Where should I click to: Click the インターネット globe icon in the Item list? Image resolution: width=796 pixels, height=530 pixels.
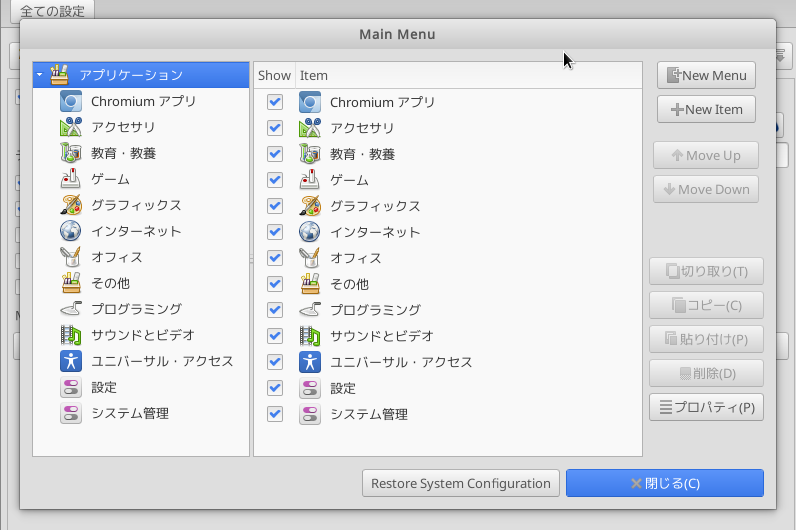tap(310, 232)
